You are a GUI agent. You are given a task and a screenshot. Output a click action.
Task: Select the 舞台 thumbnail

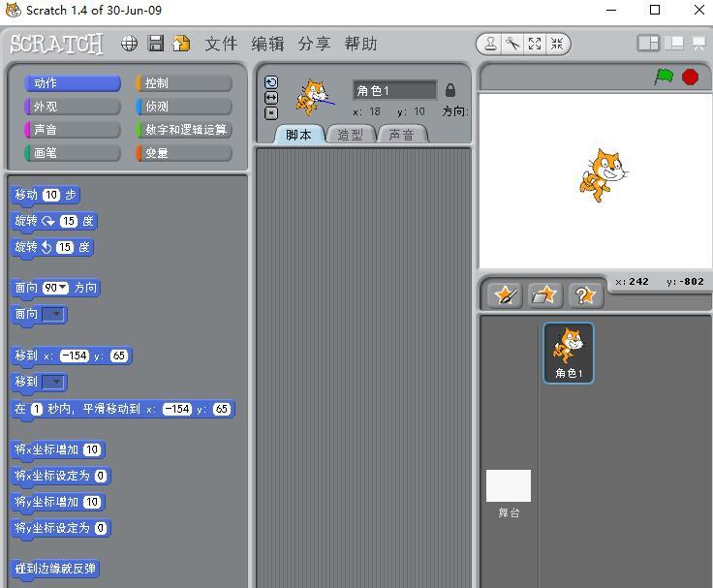[x=509, y=494]
